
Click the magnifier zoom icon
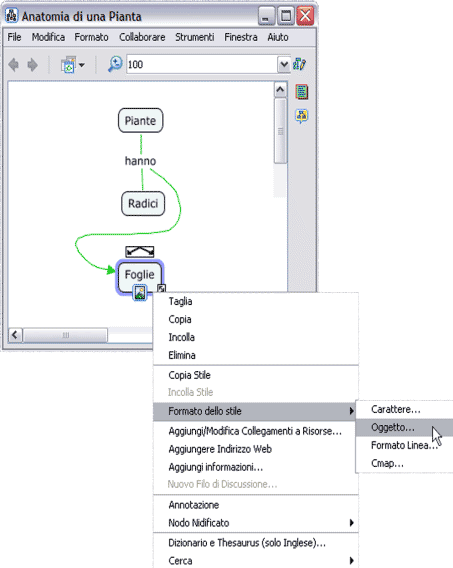pos(115,64)
